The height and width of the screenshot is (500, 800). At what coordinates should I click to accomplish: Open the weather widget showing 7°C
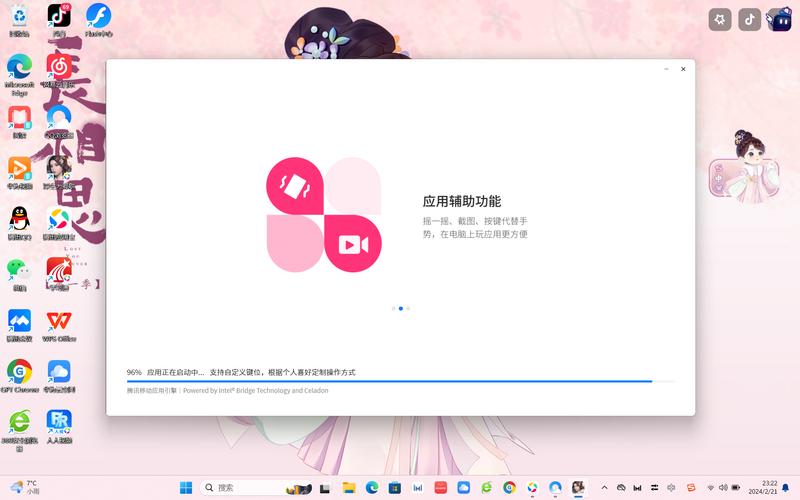click(26, 487)
